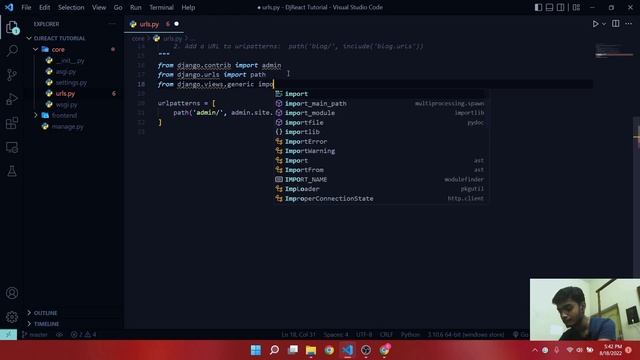This screenshot has width=640, height=360.
Task: Open Chrome from the taskbar
Action: click(x=329, y=350)
